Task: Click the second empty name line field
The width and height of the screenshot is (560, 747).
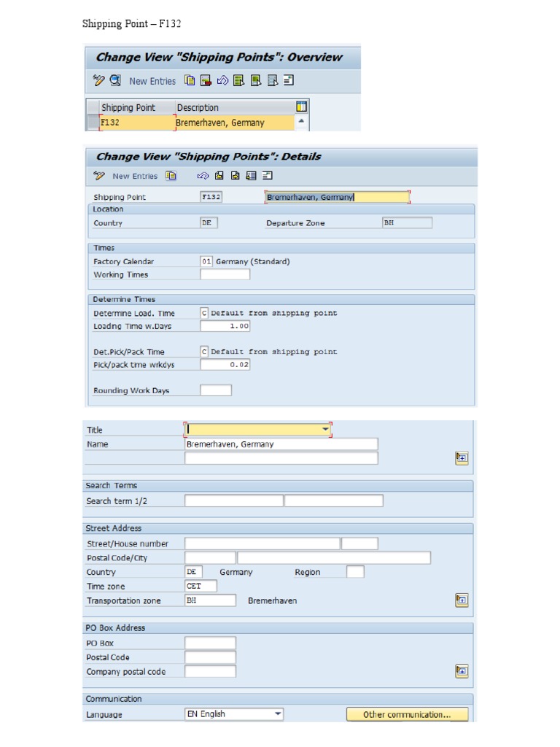Action: [x=281, y=458]
